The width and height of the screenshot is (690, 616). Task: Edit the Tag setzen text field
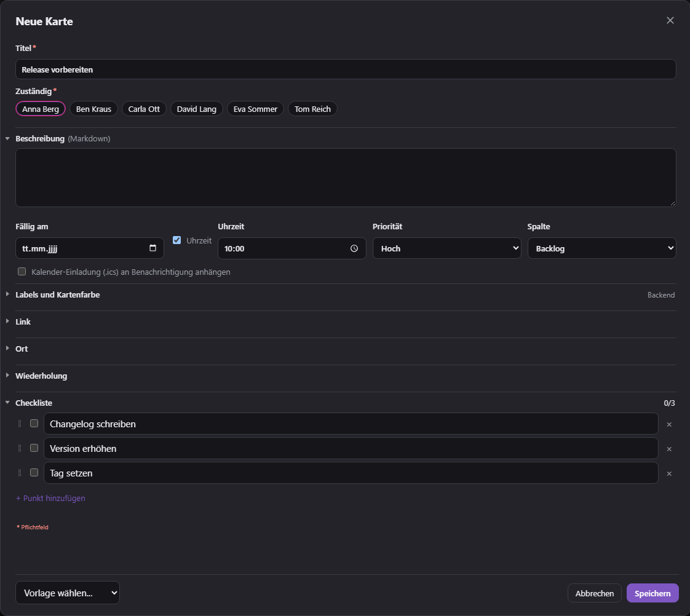351,473
